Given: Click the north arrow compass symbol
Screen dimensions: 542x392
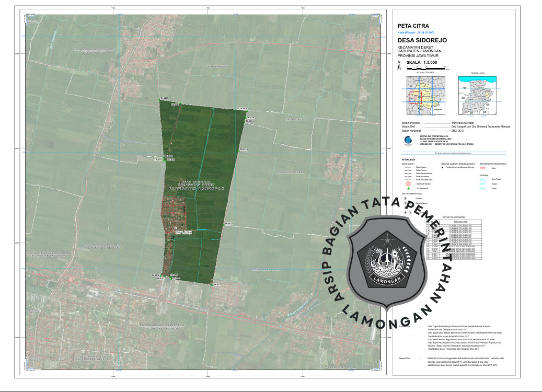Looking at the screenshot, I should pos(400,66).
